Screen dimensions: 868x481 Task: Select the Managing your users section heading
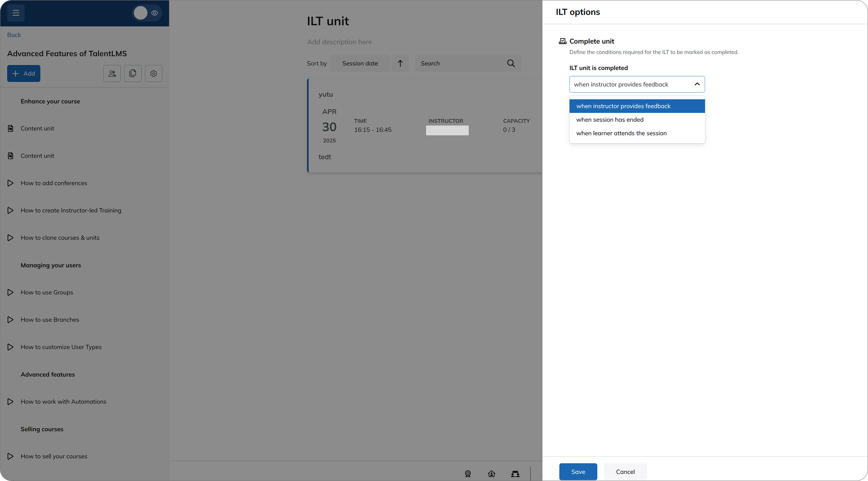[x=51, y=265]
